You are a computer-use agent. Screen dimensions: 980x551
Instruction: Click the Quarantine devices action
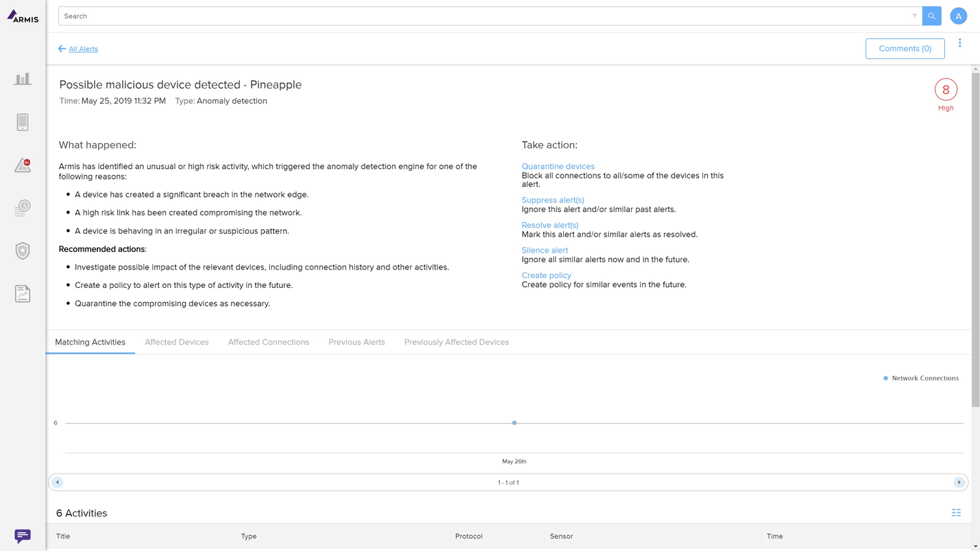[x=557, y=166]
